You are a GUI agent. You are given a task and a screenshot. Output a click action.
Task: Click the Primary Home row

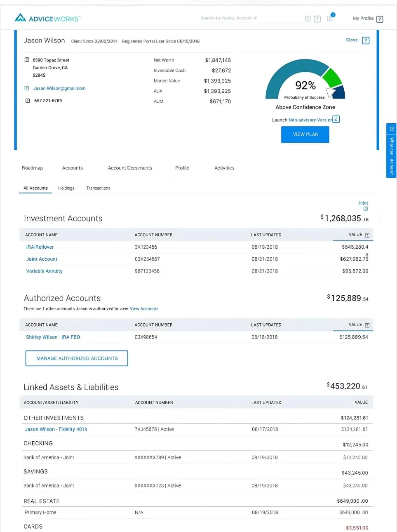click(x=196, y=513)
